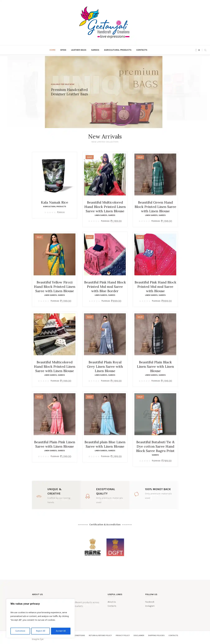Select Agricultural Products in navigation
Viewport: 210px width, 644px height.
[118, 50]
